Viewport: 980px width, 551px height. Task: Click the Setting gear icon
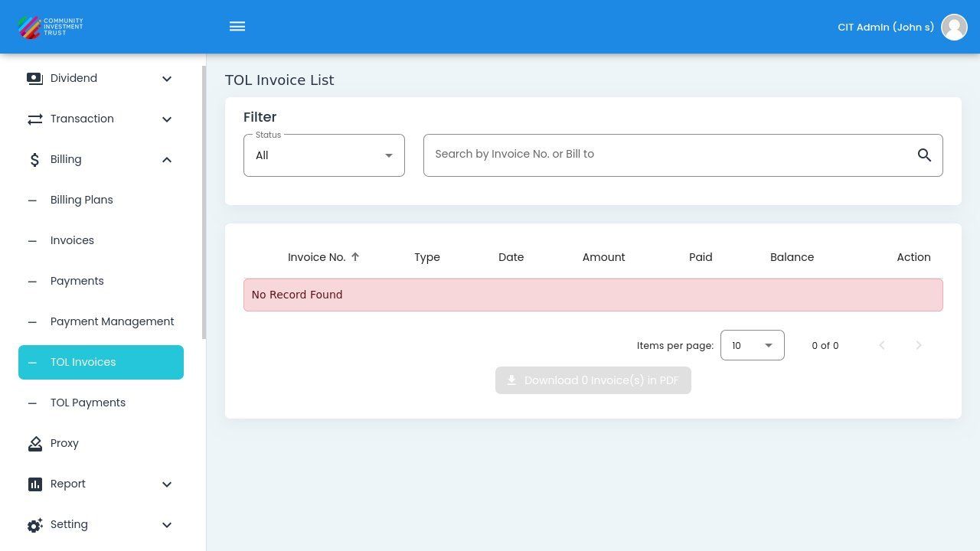34,525
